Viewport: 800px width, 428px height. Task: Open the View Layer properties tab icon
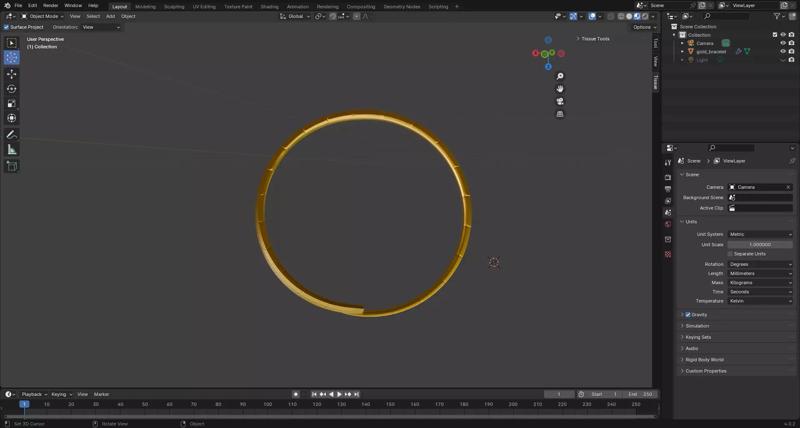[x=668, y=201]
